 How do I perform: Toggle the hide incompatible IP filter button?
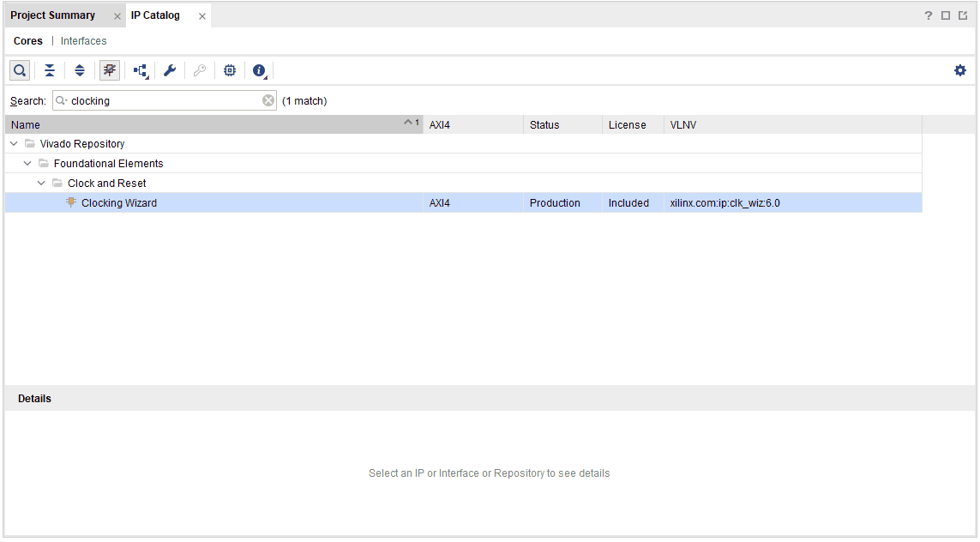[x=110, y=70]
